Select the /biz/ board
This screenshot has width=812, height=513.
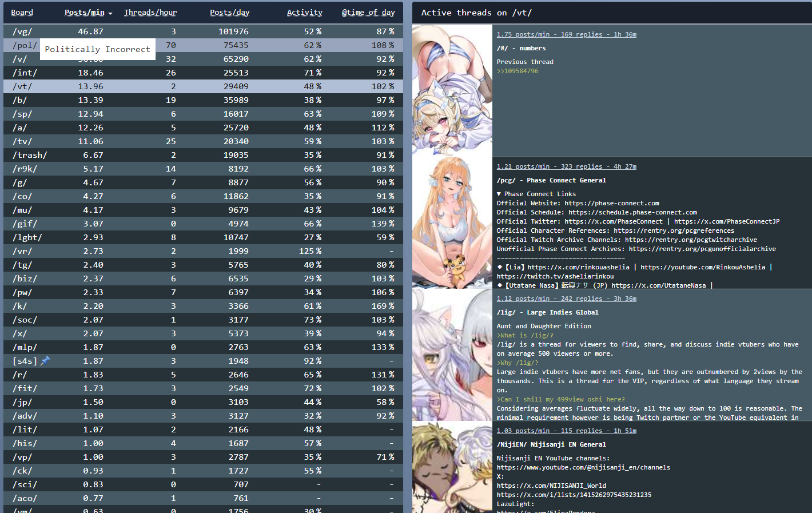point(203,279)
